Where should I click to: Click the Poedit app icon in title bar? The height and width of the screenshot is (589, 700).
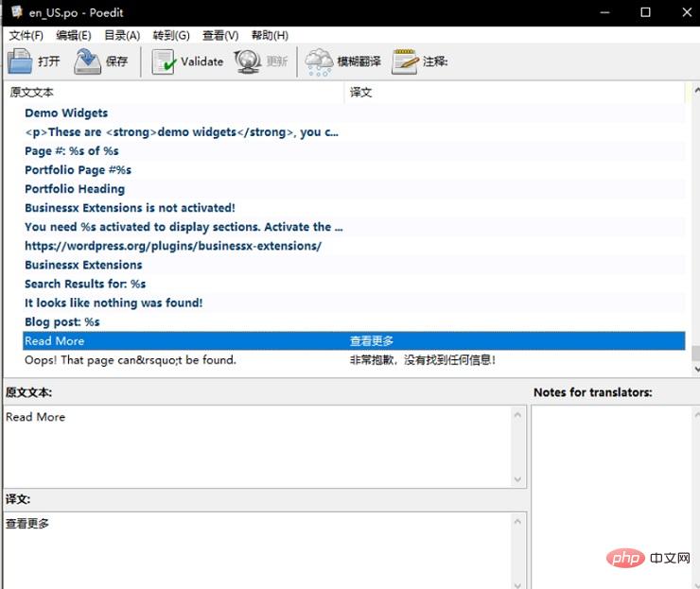coord(17,11)
